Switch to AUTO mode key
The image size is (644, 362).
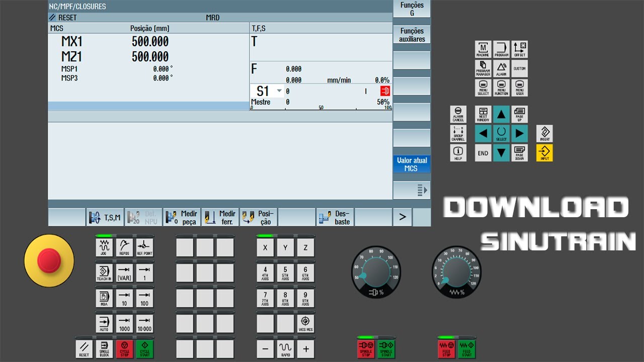104,323
